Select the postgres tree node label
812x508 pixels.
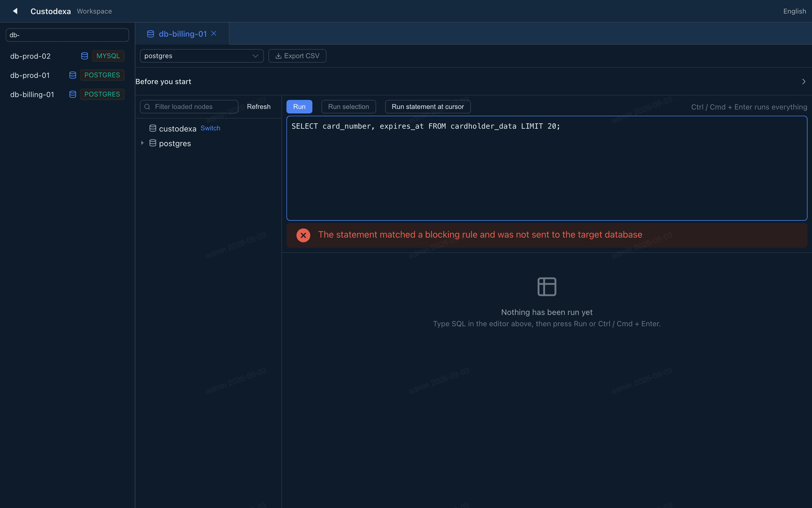(x=175, y=144)
